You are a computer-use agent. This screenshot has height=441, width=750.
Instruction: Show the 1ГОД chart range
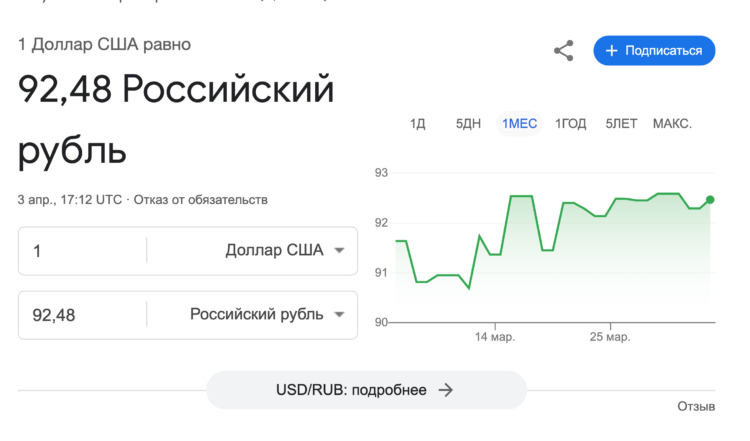571,124
